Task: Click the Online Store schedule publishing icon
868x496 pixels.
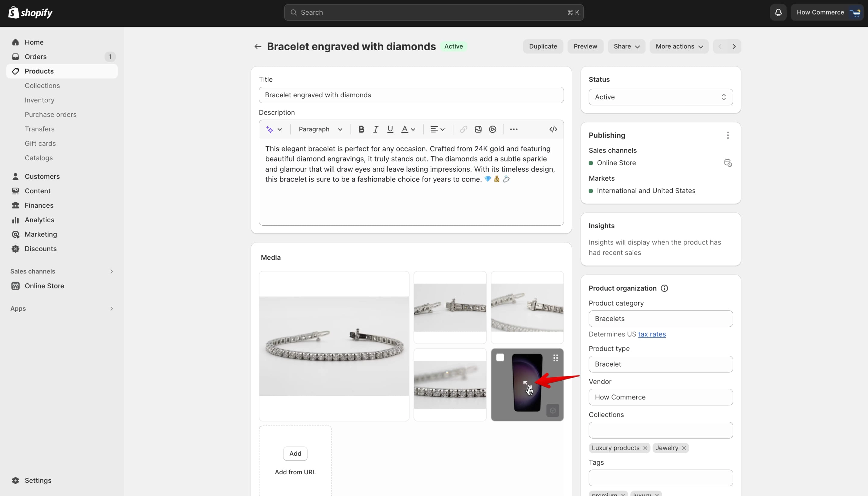Action: pos(728,163)
